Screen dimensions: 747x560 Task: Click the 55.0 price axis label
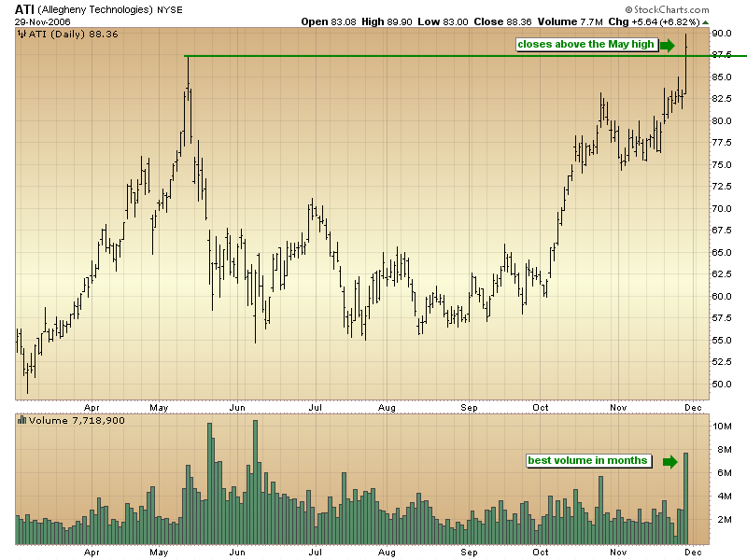(x=722, y=340)
